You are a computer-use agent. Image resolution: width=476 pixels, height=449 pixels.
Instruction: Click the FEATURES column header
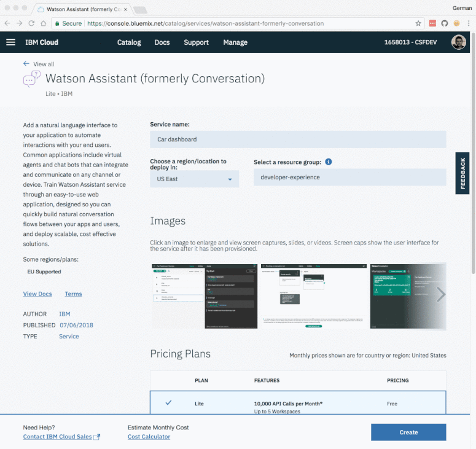(x=267, y=380)
